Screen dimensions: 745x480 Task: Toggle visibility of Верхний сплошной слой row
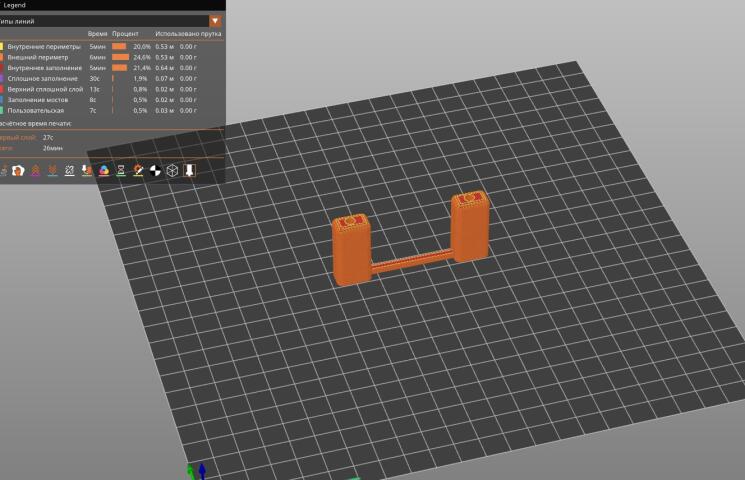pyautogui.click(x=112, y=89)
